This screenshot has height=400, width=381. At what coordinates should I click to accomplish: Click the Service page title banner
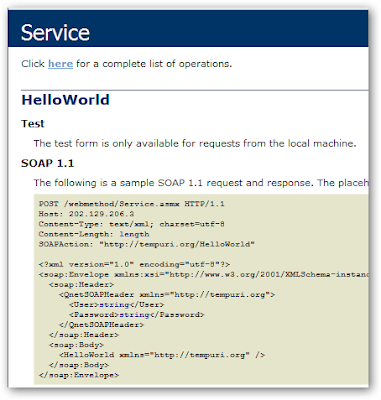(x=188, y=29)
